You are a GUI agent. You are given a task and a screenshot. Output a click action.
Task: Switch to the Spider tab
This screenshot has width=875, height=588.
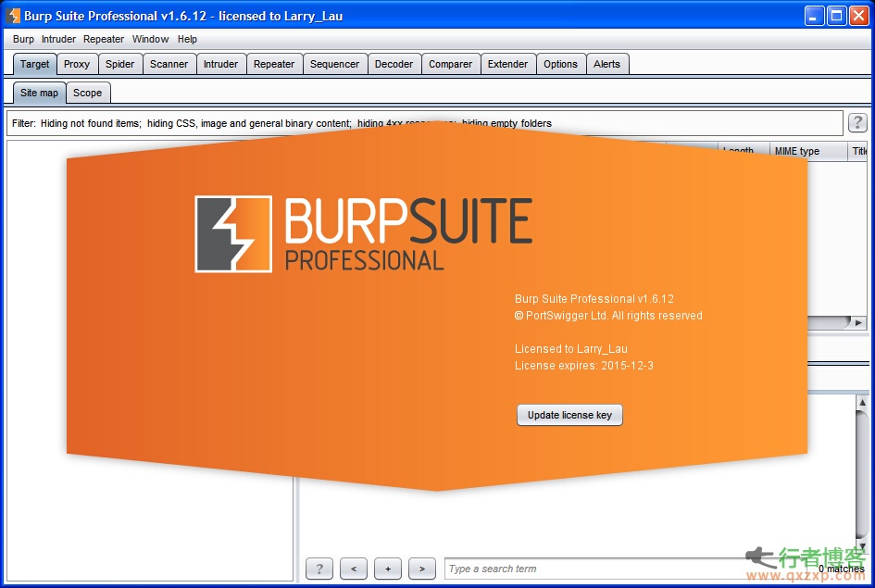coord(120,64)
